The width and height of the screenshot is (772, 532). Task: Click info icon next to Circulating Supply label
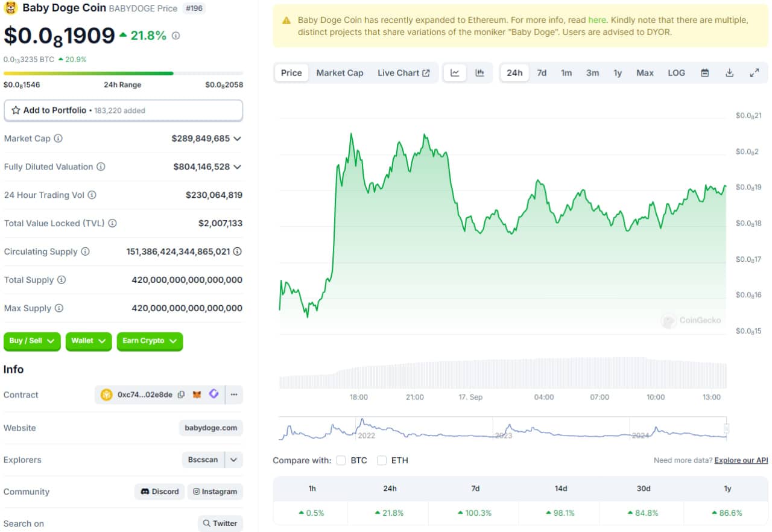click(85, 252)
